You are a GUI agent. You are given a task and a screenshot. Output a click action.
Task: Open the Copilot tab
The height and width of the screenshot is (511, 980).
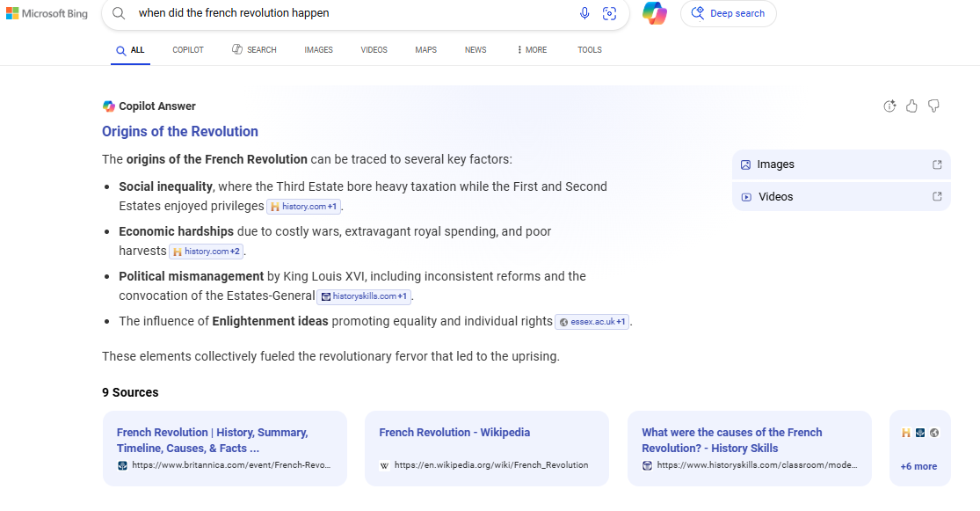[188, 50]
